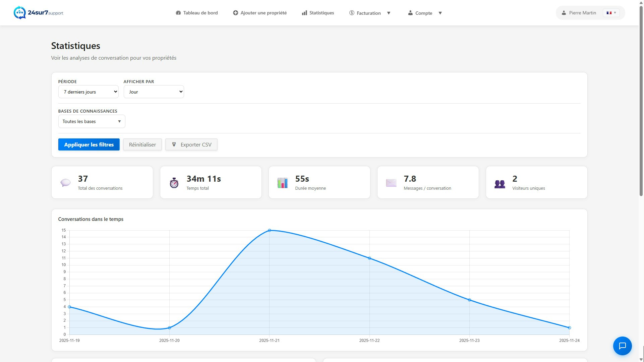Screen dimensions: 644x362
Task: Click the Visiteurs uniques people icon
Action: (x=500, y=184)
